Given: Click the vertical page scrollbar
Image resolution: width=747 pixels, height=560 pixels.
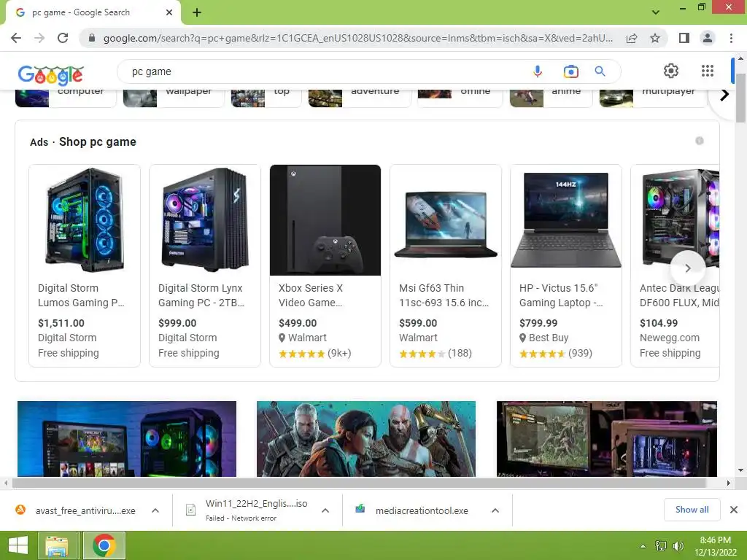Looking at the screenshot, I should [x=740, y=98].
